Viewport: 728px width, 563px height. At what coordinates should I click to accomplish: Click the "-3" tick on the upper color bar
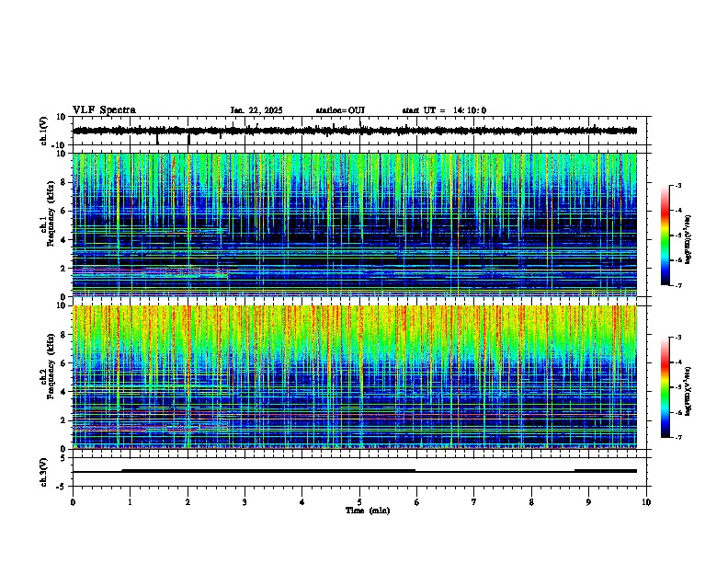coord(678,186)
